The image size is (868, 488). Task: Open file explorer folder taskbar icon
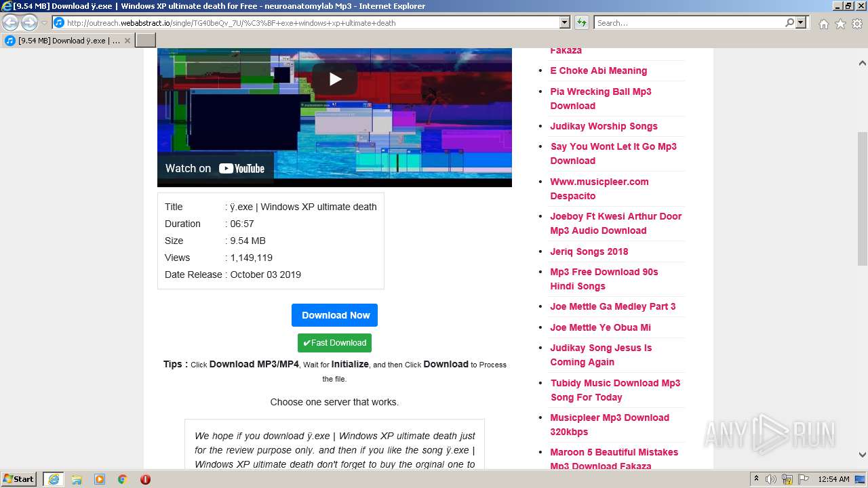[77, 479]
